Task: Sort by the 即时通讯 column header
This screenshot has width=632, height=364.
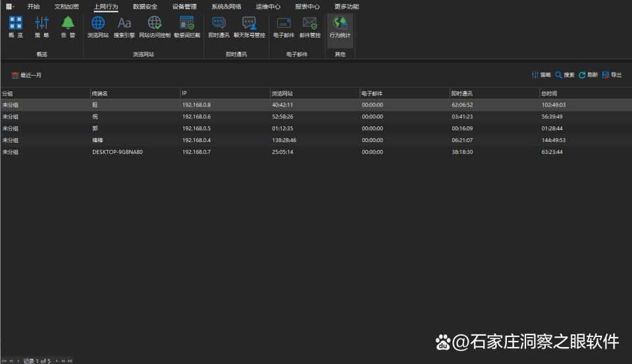Action: (494, 93)
